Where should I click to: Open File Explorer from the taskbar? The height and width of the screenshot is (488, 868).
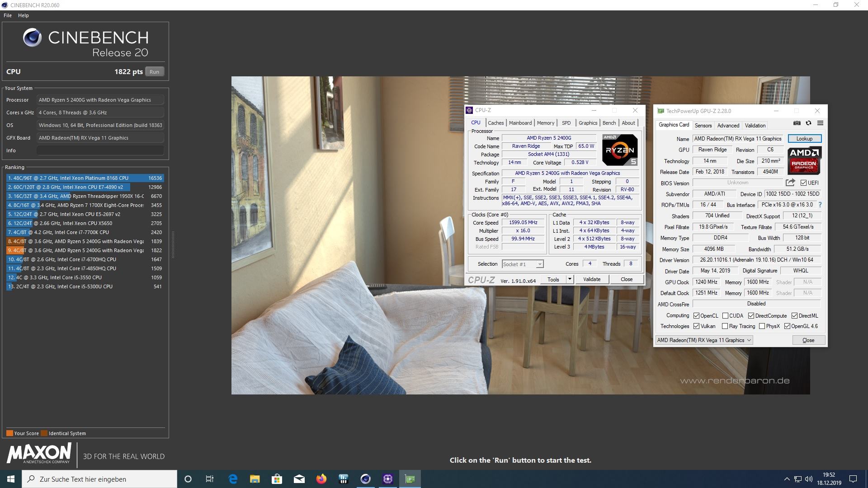point(255,479)
